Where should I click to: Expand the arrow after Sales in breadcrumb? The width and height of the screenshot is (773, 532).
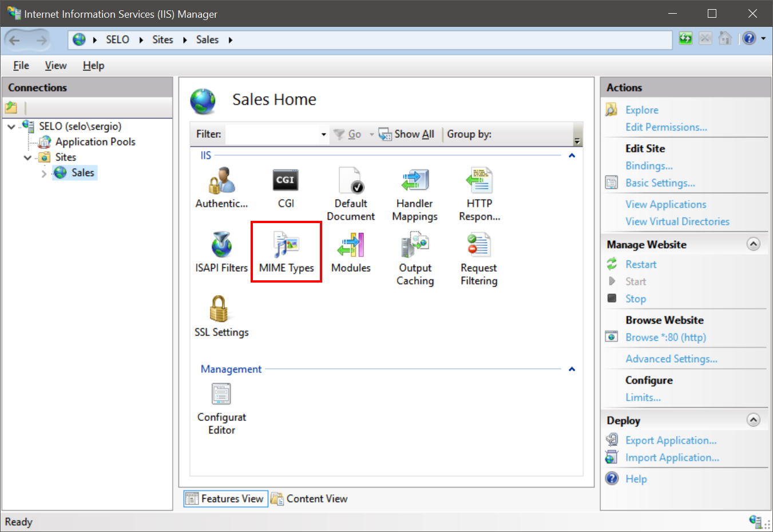pos(231,40)
